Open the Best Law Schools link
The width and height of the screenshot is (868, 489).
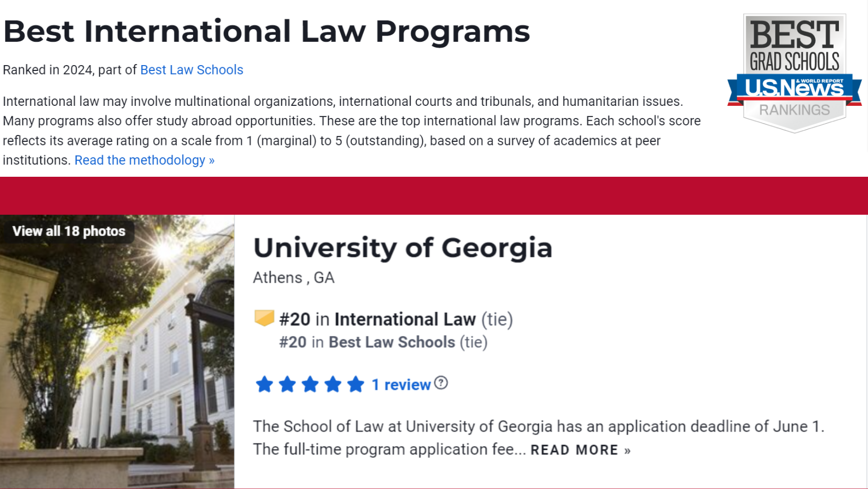pos(192,69)
